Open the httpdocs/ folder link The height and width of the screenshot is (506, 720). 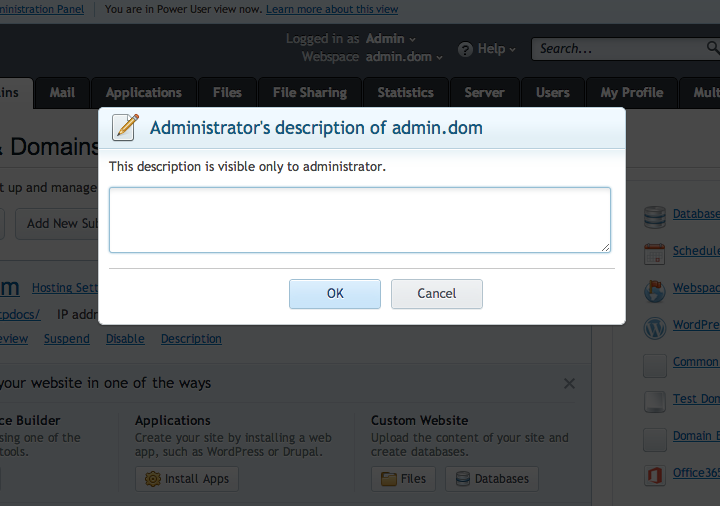click(20, 315)
